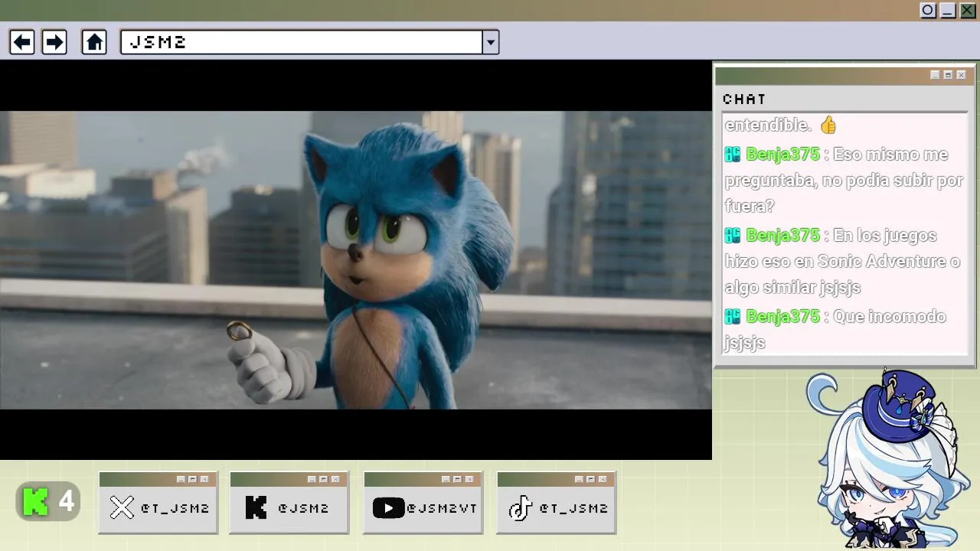980x551 pixels.
Task: Click the CHAT panel title
Action: pos(744,99)
